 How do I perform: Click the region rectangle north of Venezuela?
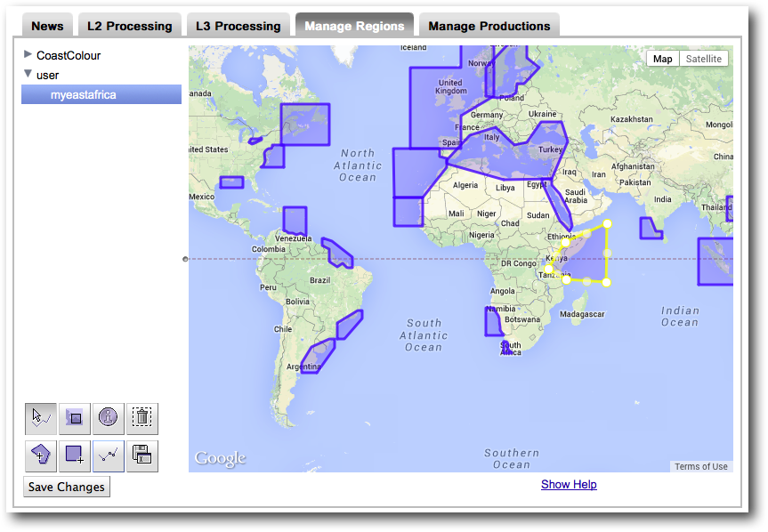tap(295, 221)
